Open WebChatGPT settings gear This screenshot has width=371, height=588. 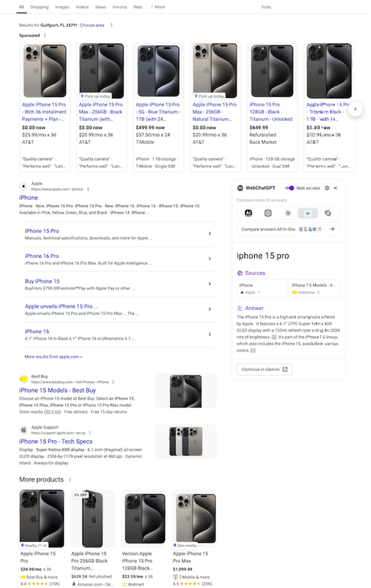click(327, 188)
